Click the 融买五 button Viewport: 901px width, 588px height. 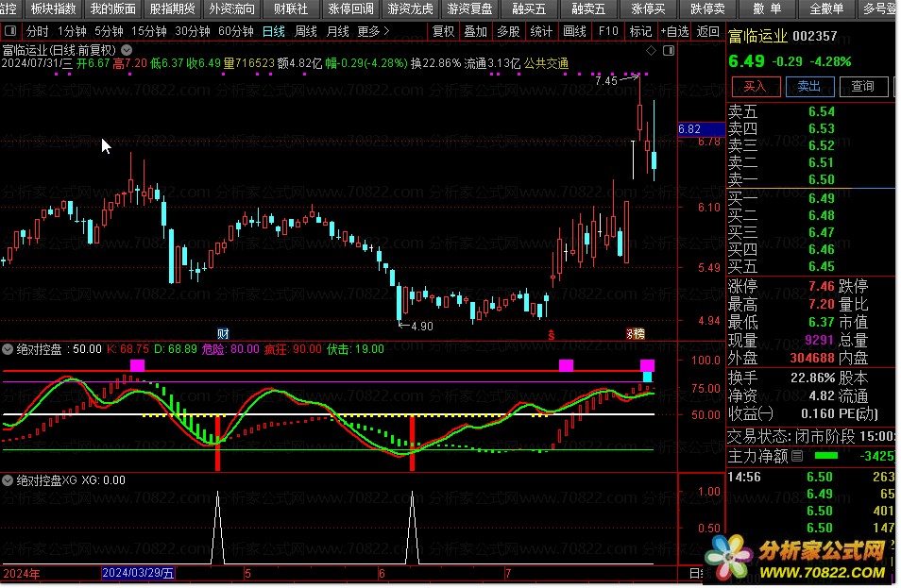tap(529, 8)
